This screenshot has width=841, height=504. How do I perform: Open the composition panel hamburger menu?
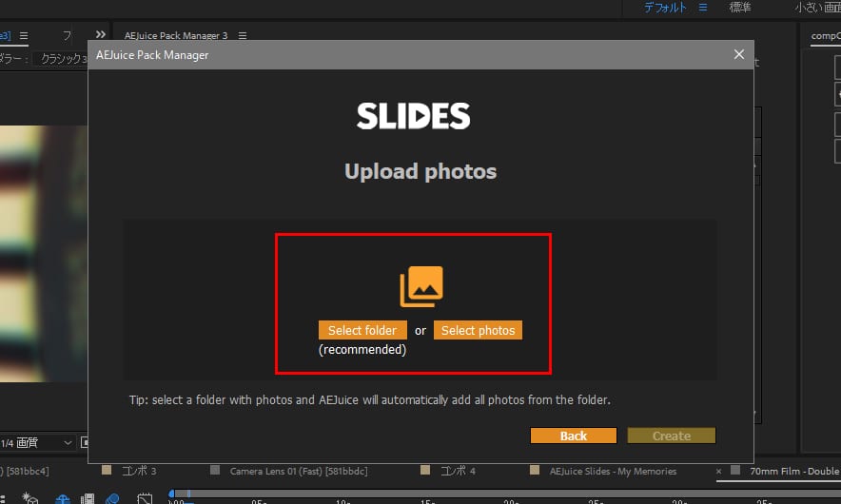point(24,35)
